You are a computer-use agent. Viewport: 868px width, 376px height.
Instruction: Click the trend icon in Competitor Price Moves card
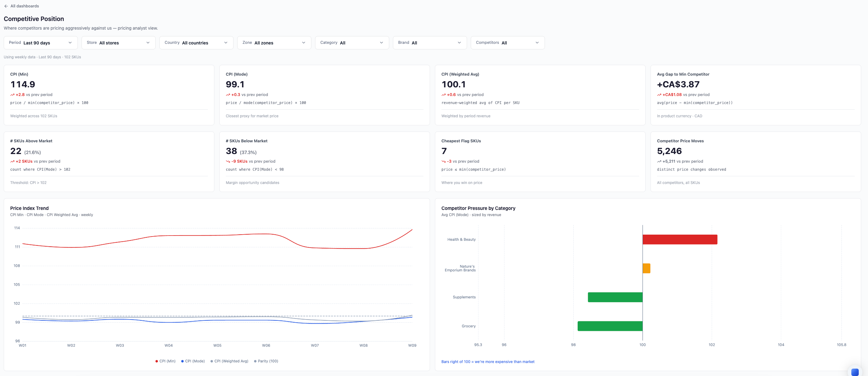pos(659,161)
